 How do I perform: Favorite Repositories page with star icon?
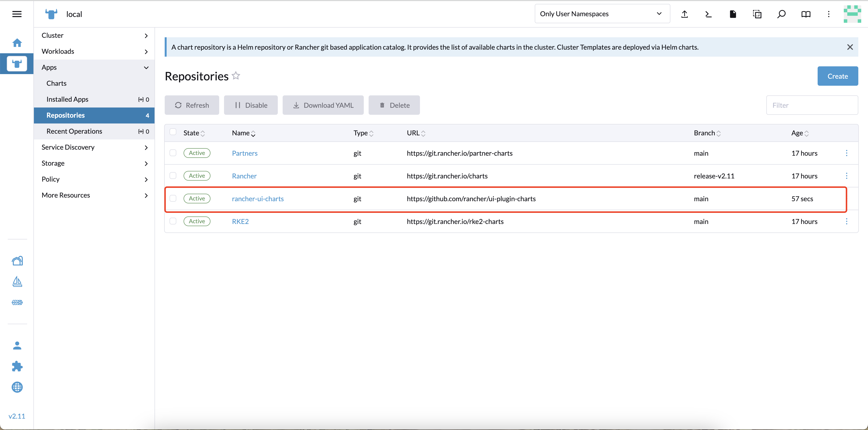point(236,76)
